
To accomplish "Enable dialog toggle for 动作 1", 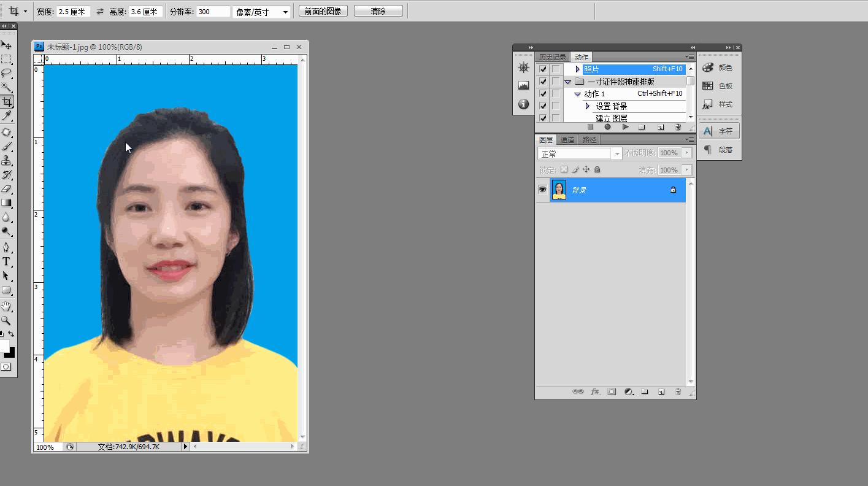I will 556,94.
